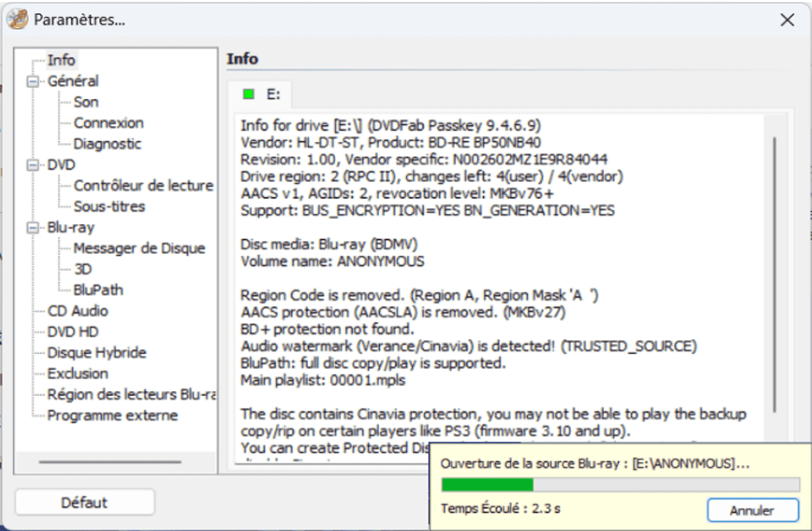The width and height of the screenshot is (812, 531).
Task: Close the Paramètres window
Action: coord(787,20)
